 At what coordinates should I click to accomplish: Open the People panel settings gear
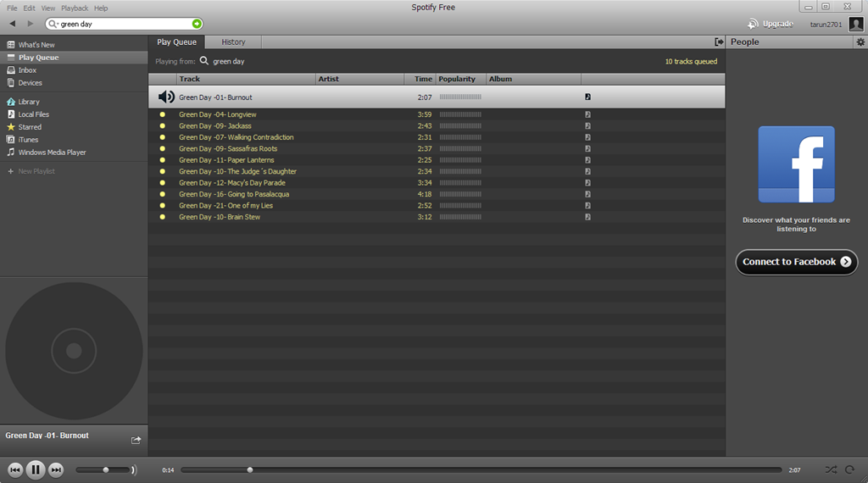[860, 42]
